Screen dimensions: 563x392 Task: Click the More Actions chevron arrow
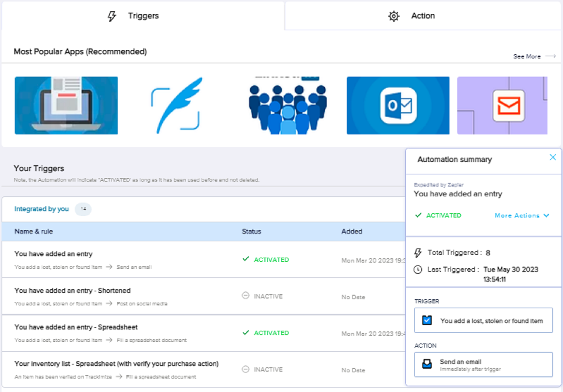click(x=546, y=215)
